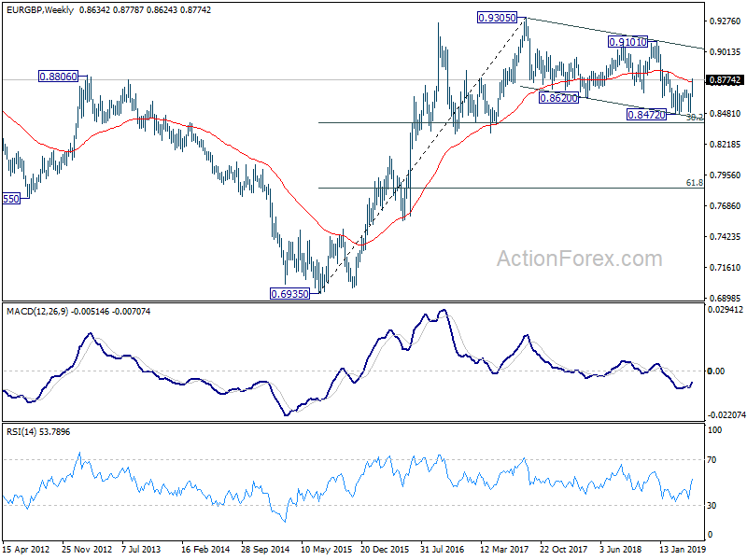Click the RSI 70 level label
747x560 pixels.
[712, 460]
